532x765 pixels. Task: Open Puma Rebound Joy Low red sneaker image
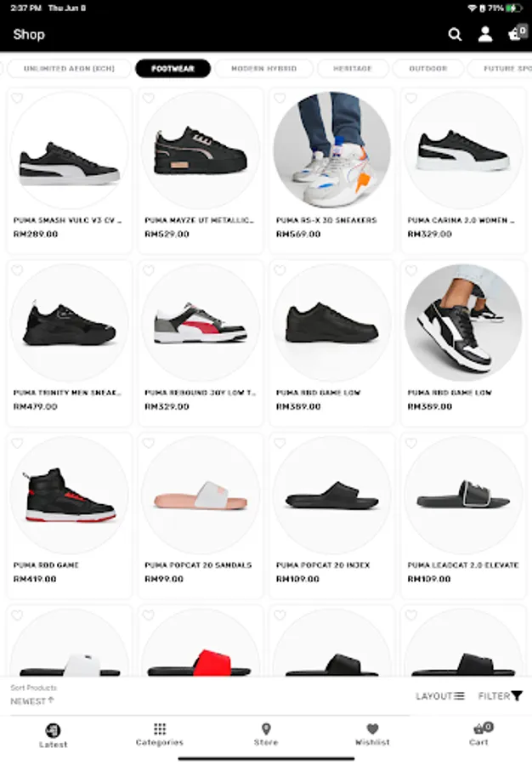coord(201,322)
